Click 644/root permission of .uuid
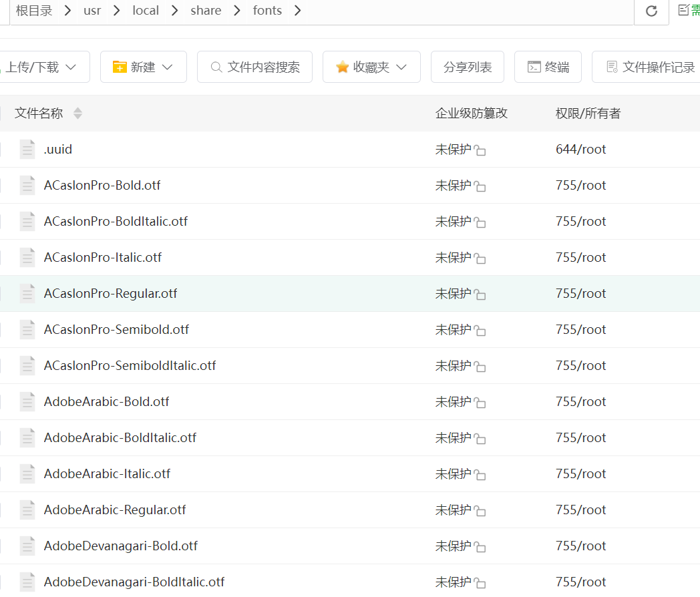 pyautogui.click(x=581, y=150)
